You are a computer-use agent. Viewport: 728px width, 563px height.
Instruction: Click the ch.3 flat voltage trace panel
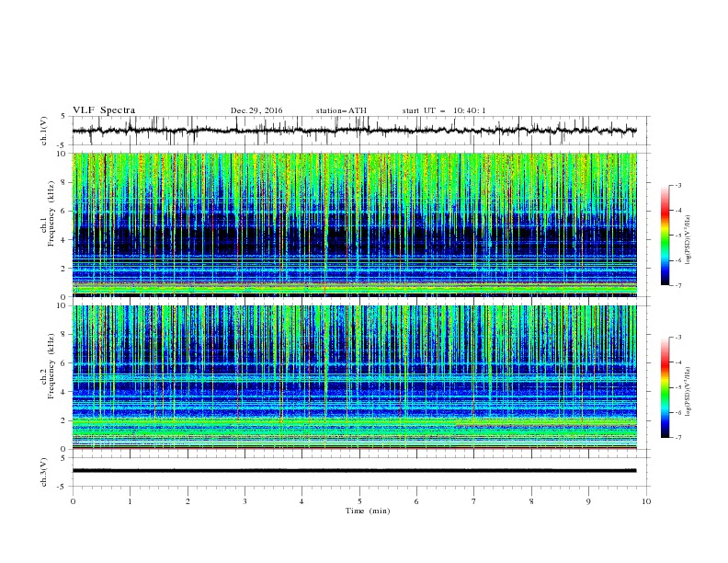point(360,472)
